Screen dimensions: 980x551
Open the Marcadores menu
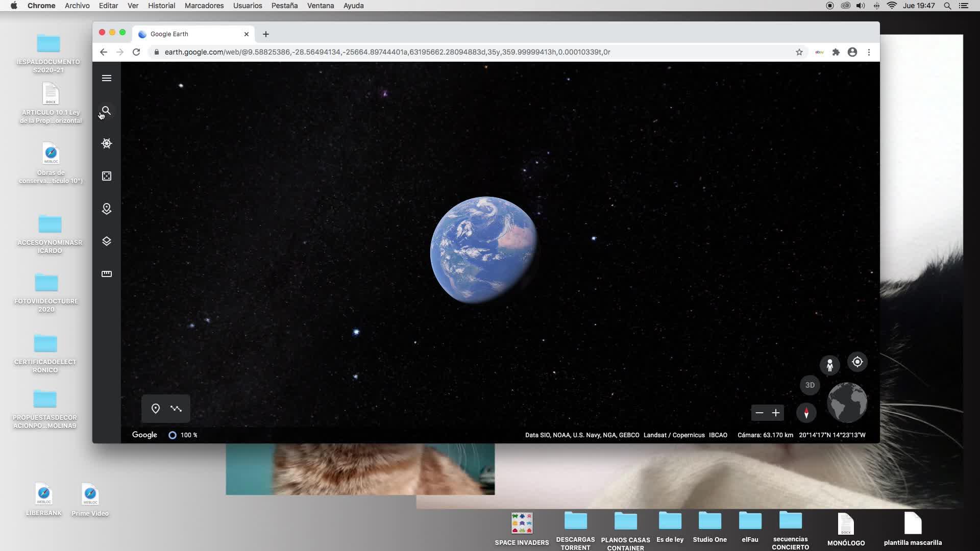coord(204,6)
